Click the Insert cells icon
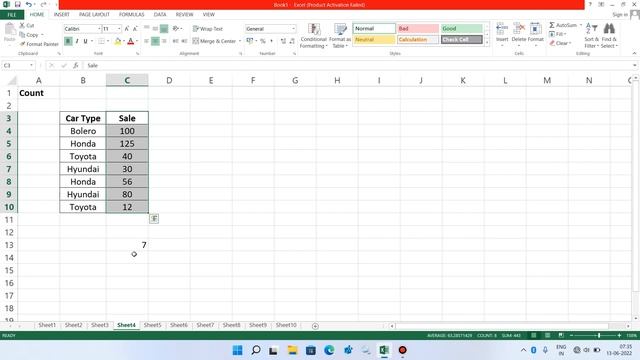640x360 pixels. coord(502,29)
